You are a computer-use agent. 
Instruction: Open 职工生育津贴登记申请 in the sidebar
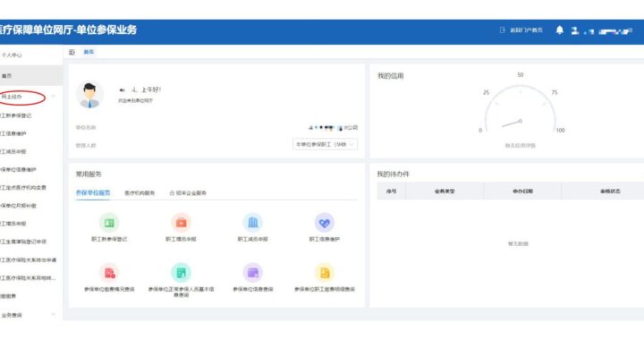[23, 242]
